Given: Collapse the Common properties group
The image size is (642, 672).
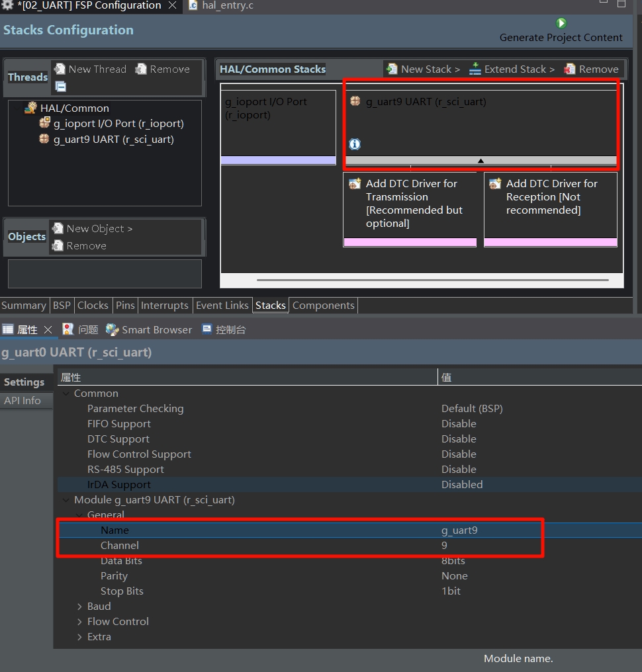Looking at the screenshot, I should (x=66, y=394).
